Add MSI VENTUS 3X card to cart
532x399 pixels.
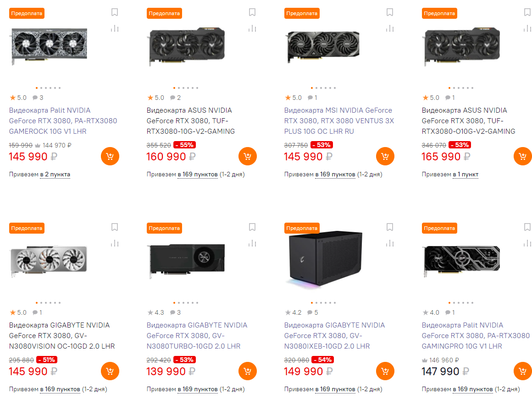(385, 156)
